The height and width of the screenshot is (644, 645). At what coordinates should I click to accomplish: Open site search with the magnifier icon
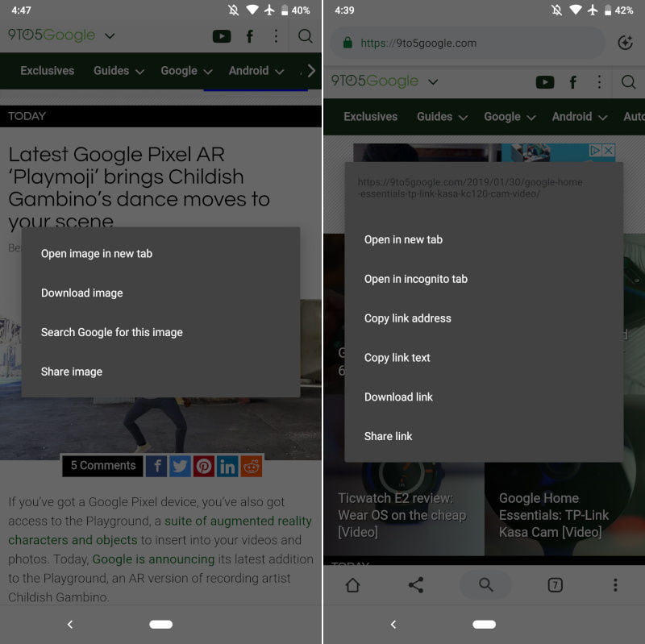pos(305,36)
